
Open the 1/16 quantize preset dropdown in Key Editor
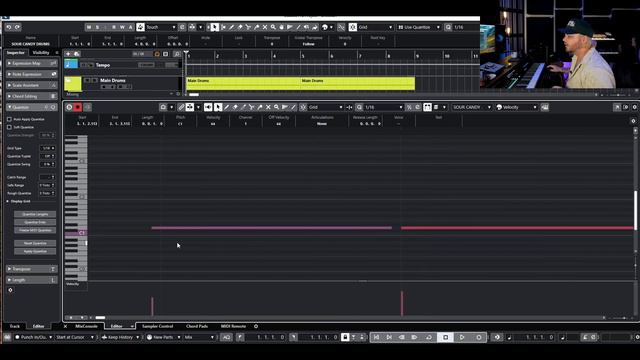point(383,107)
